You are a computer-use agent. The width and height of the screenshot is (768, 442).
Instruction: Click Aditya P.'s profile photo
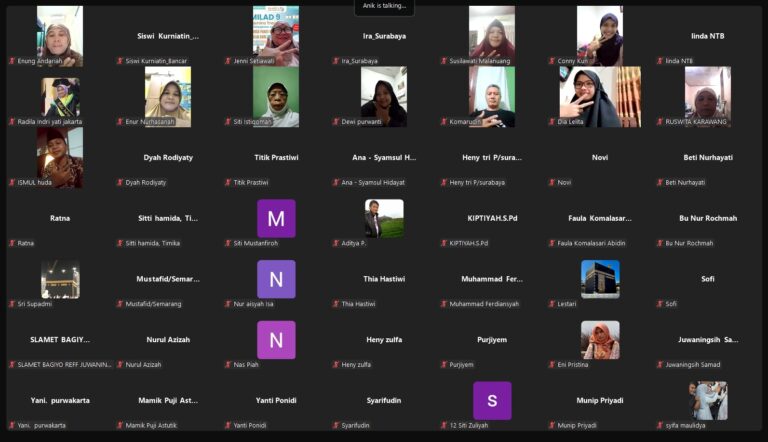click(384, 219)
